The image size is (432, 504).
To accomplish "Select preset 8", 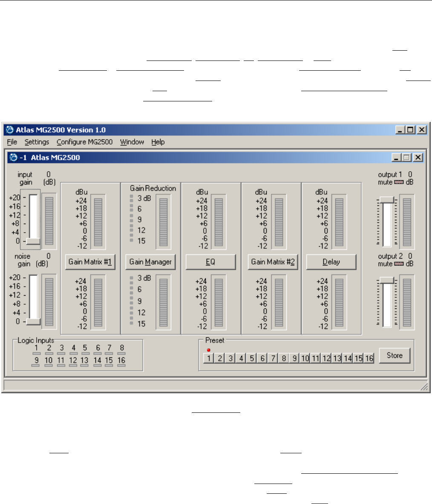I will [283, 358].
